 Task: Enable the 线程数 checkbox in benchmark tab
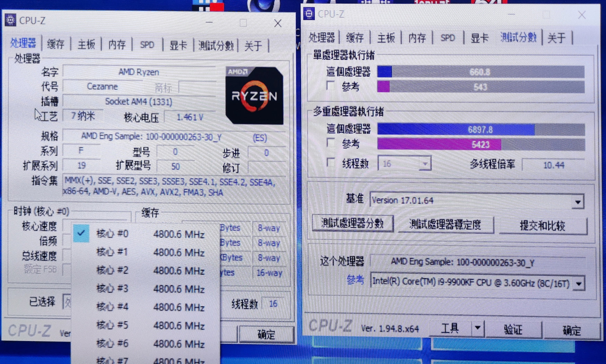331,162
